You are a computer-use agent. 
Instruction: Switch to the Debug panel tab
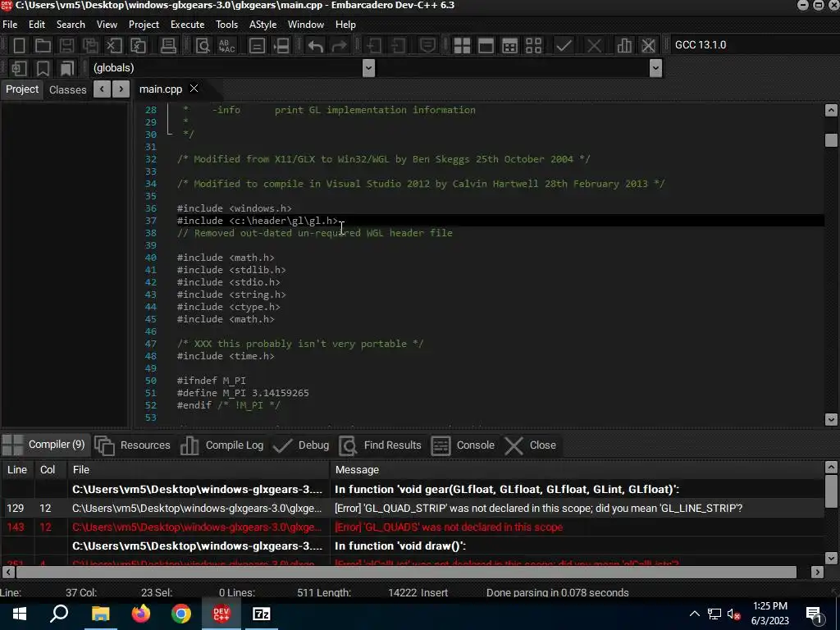(x=301, y=445)
